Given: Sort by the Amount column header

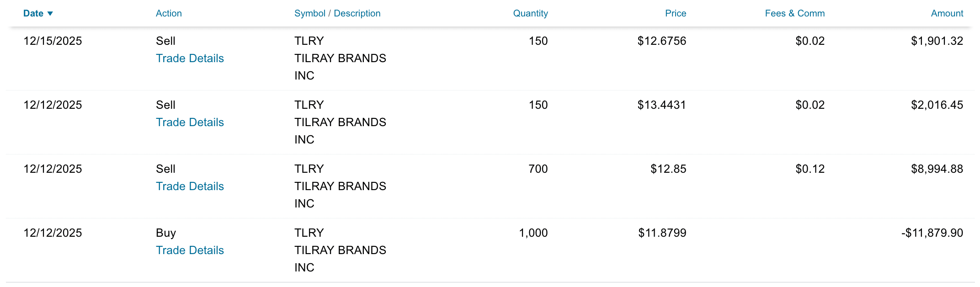Looking at the screenshot, I should coord(947,14).
